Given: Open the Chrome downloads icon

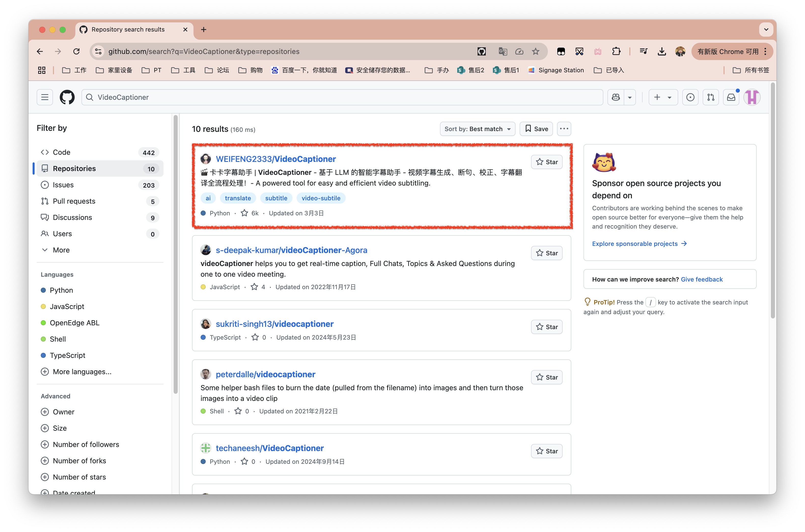Looking at the screenshot, I should (x=662, y=51).
